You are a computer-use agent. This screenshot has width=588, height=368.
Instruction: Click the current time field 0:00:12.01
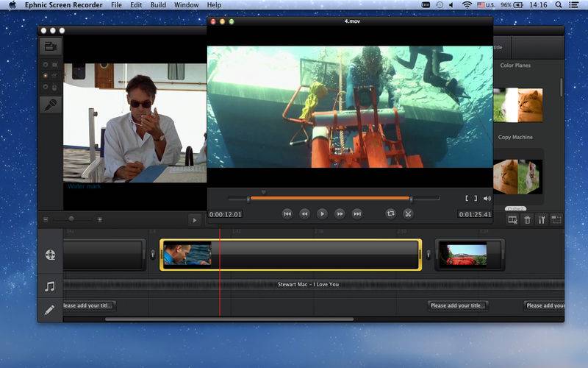coord(225,214)
